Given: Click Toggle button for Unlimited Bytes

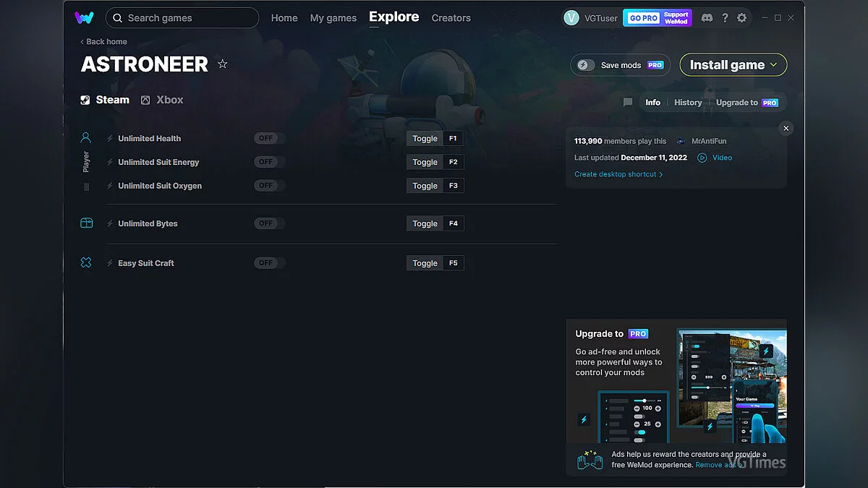Looking at the screenshot, I should coord(425,223).
